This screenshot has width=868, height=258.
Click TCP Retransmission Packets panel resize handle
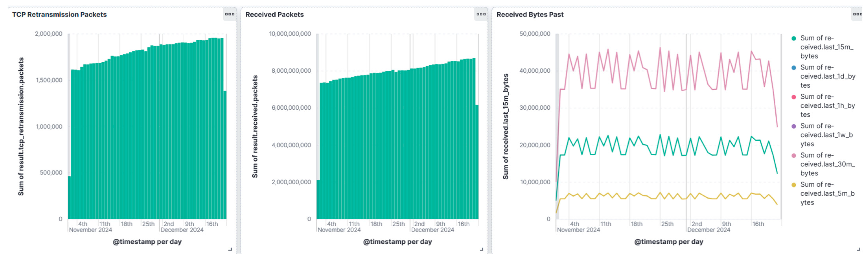click(230, 249)
